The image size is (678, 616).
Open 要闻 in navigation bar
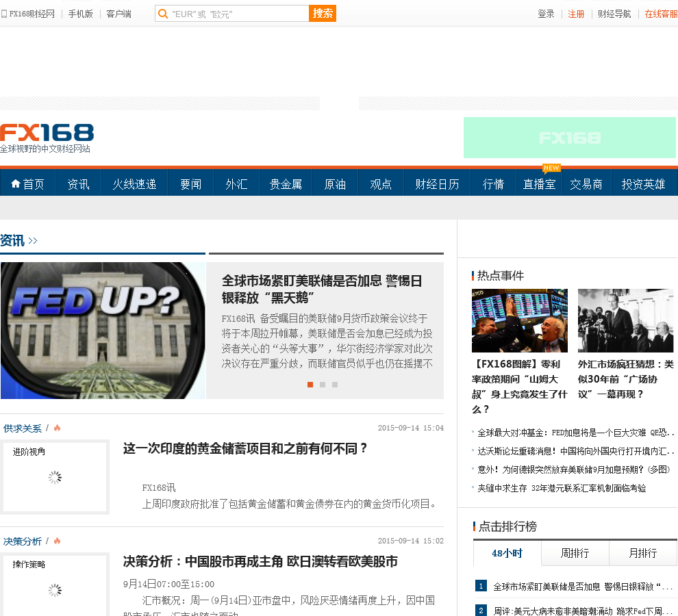[190, 184]
